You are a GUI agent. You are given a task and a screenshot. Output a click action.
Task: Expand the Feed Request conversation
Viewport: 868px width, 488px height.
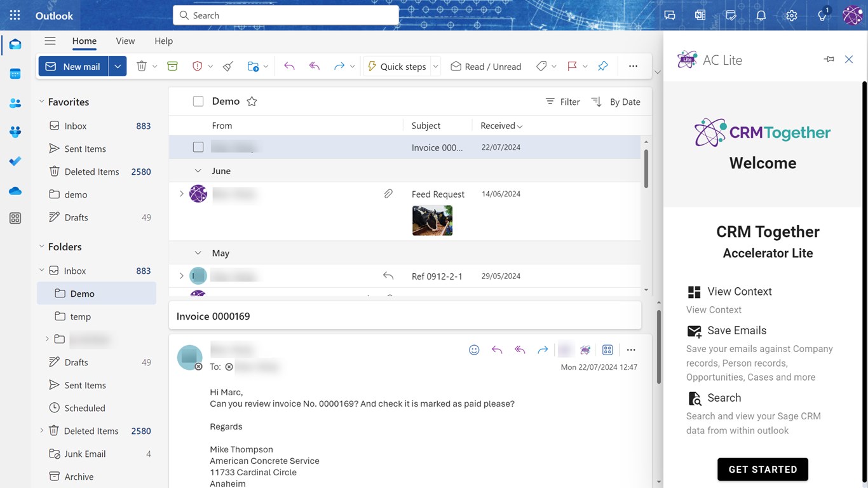click(181, 194)
